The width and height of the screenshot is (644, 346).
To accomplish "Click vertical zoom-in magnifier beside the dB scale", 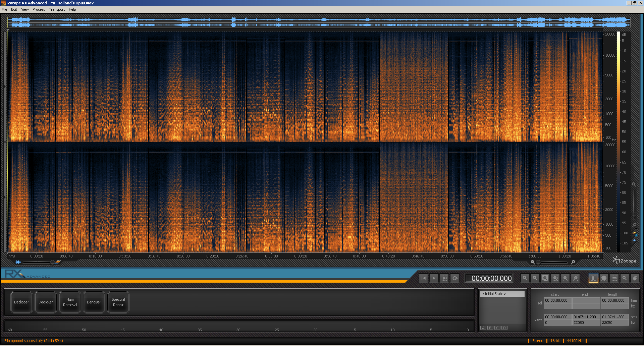I will coord(634,184).
